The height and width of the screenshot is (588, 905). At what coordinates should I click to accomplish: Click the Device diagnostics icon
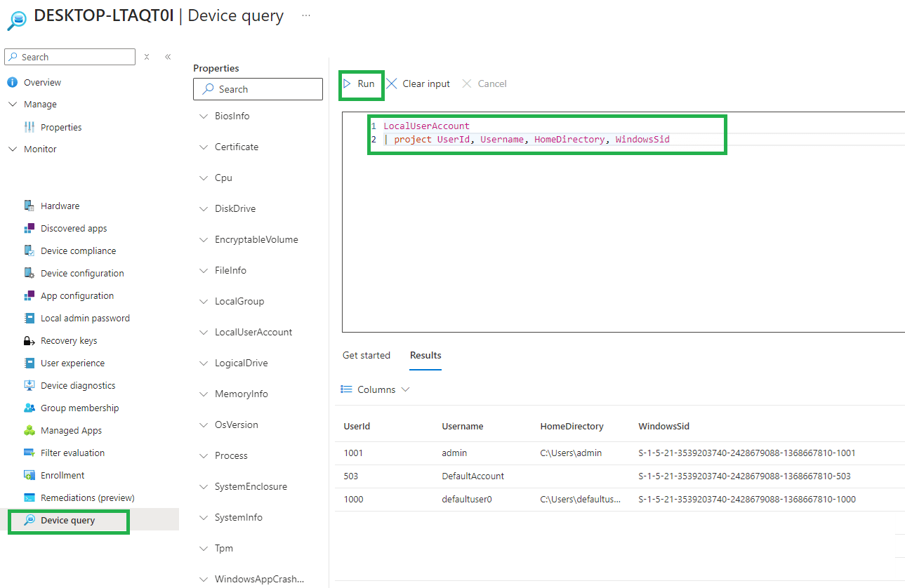(29, 385)
